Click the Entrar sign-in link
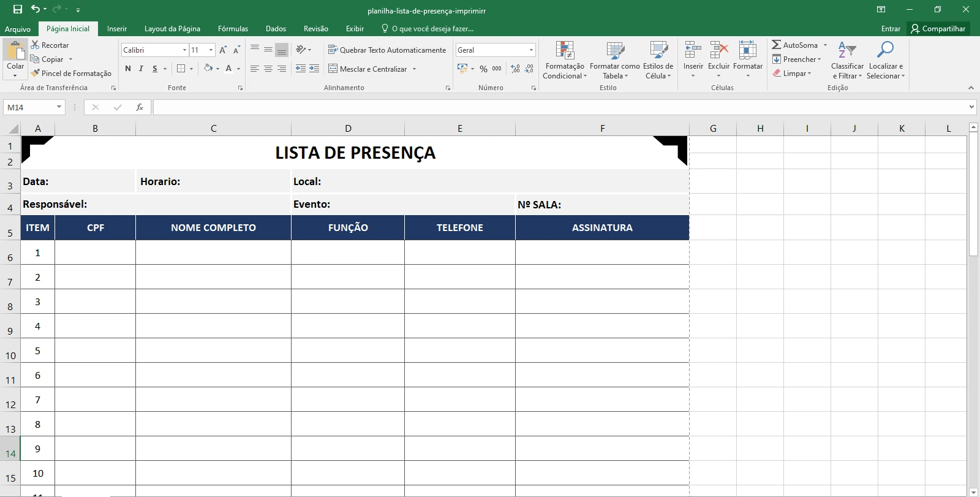The width and height of the screenshot is (980, 497). click(891, 29)
